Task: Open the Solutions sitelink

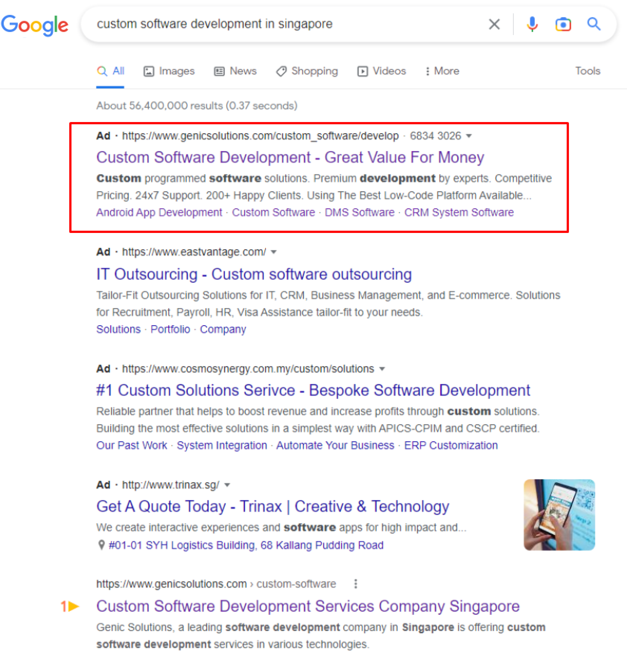Action: (118, 329)
